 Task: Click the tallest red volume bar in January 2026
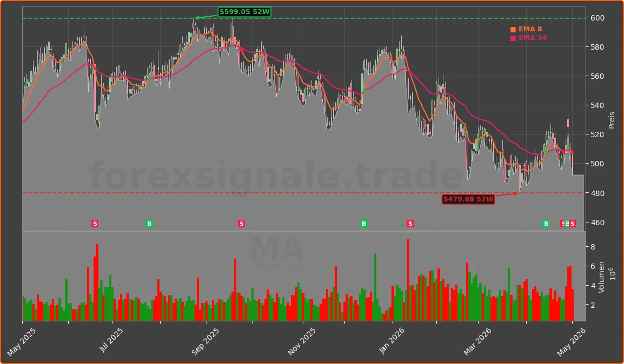408,280
